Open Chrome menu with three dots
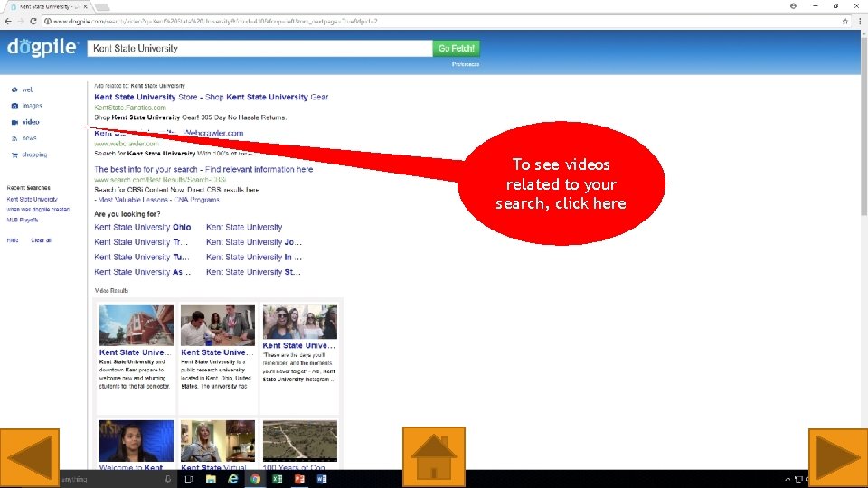Viewport: 868px width, 488px height. pyautogui.click(x=860, y=21)
